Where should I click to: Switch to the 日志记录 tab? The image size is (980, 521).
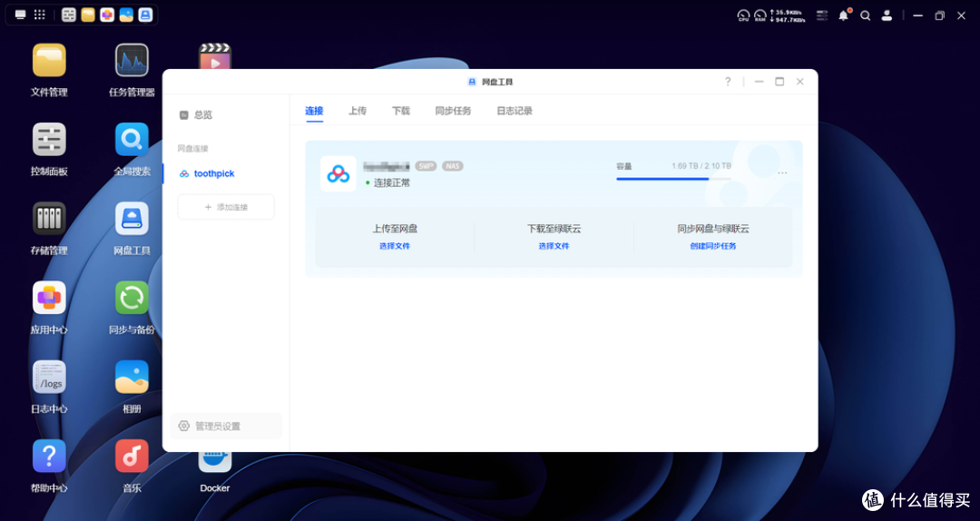[514, 111]
